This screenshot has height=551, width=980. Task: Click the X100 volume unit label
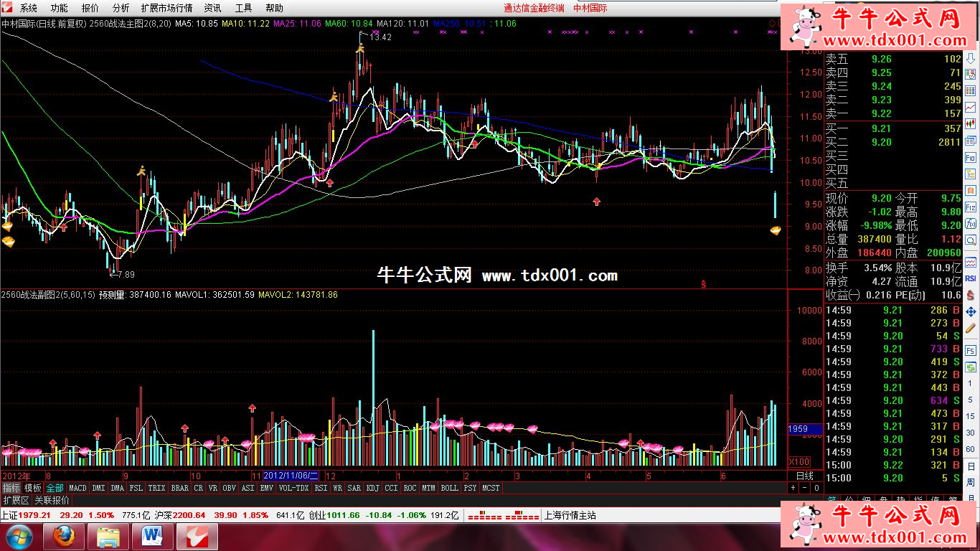(800, 461)
